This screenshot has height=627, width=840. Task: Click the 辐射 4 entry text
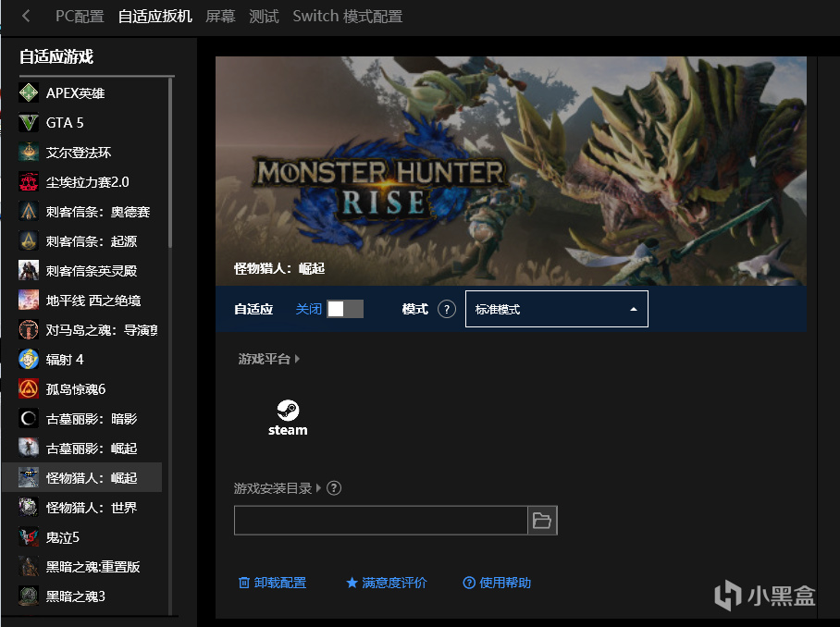(65, 360)
